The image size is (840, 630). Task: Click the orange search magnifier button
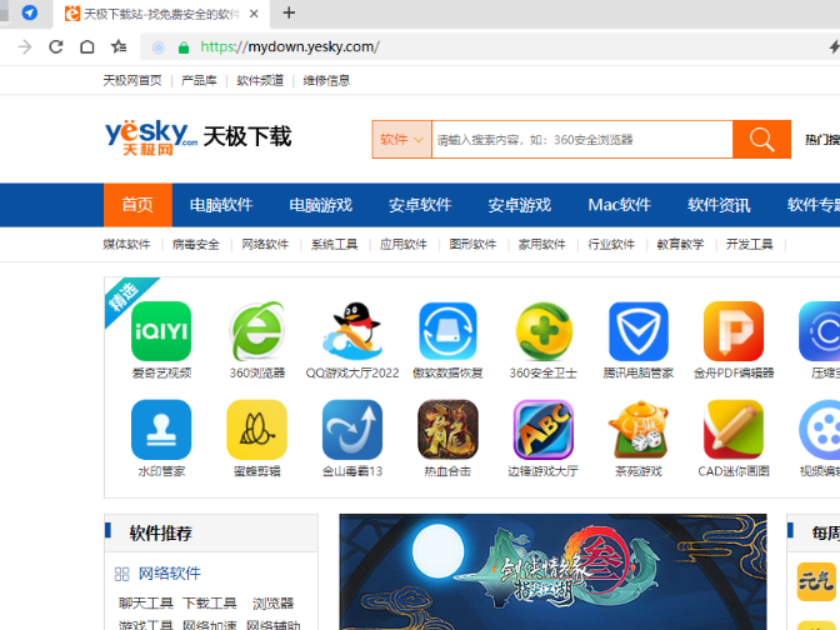762,139
